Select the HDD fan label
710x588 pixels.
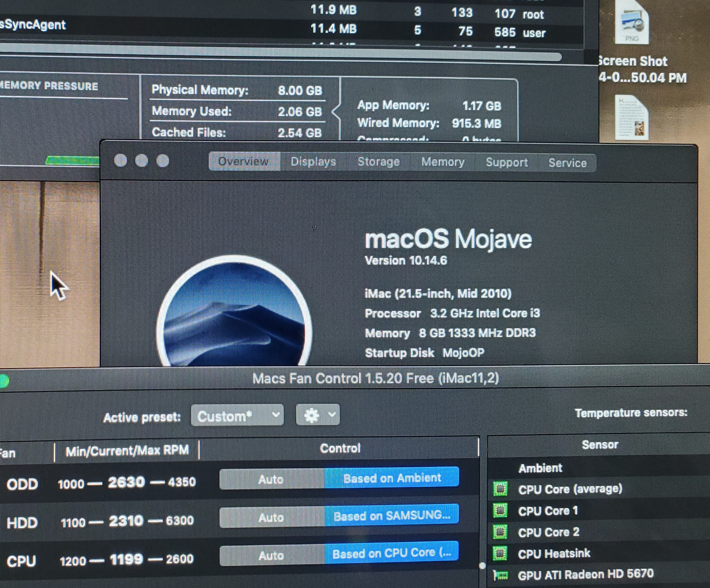pyautogui.click(x=22, y=523)
